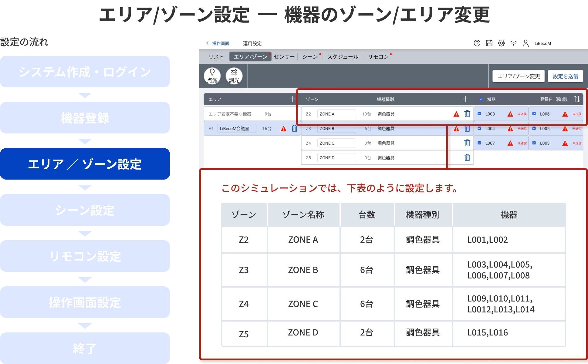Click the エリア/ゾーン変更 button
The height and width of the screenshot is (364, 588).
pyautogui.click(x=519, y=76)
